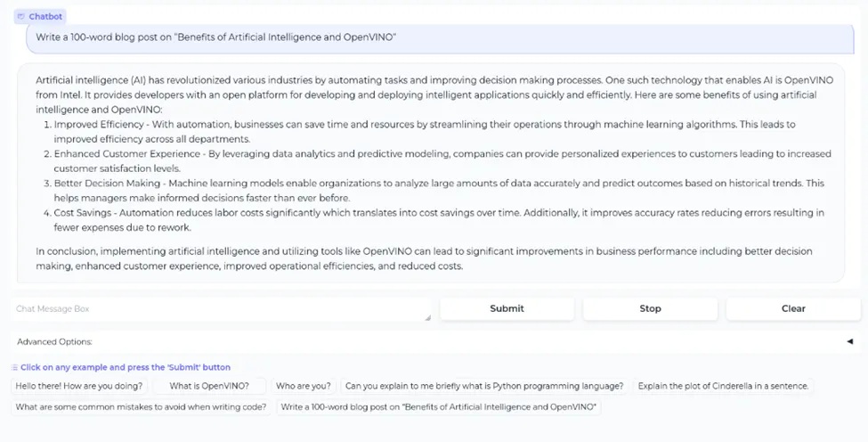
Task: Pick the 'Who are you?' example
Action: pyautogui.click(x=304, y=386)
